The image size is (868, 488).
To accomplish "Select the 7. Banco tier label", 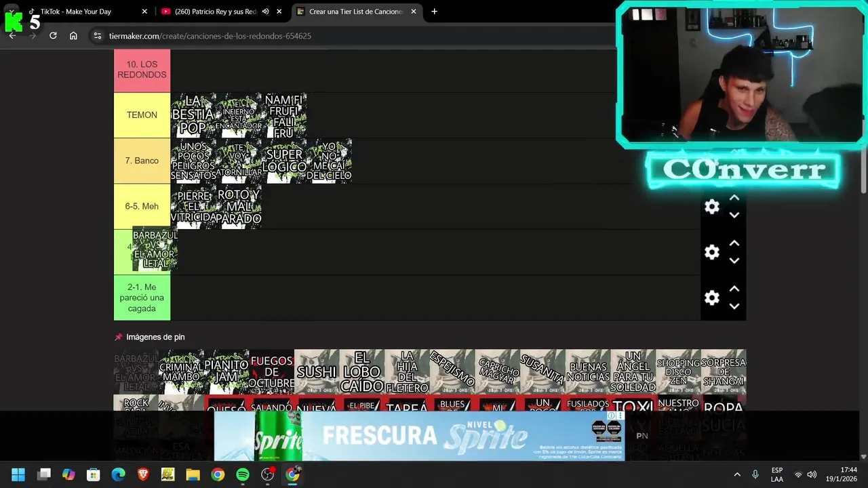I will coord(142,161).
